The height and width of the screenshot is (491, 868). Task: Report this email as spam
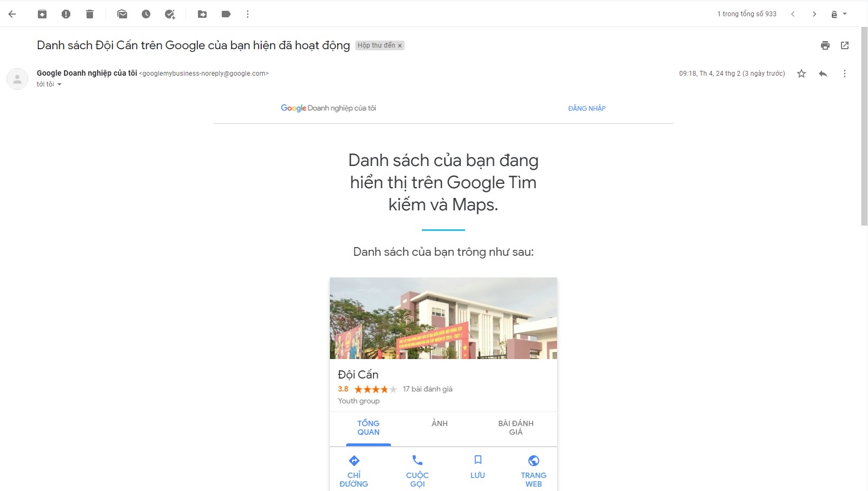pos(66,14)
